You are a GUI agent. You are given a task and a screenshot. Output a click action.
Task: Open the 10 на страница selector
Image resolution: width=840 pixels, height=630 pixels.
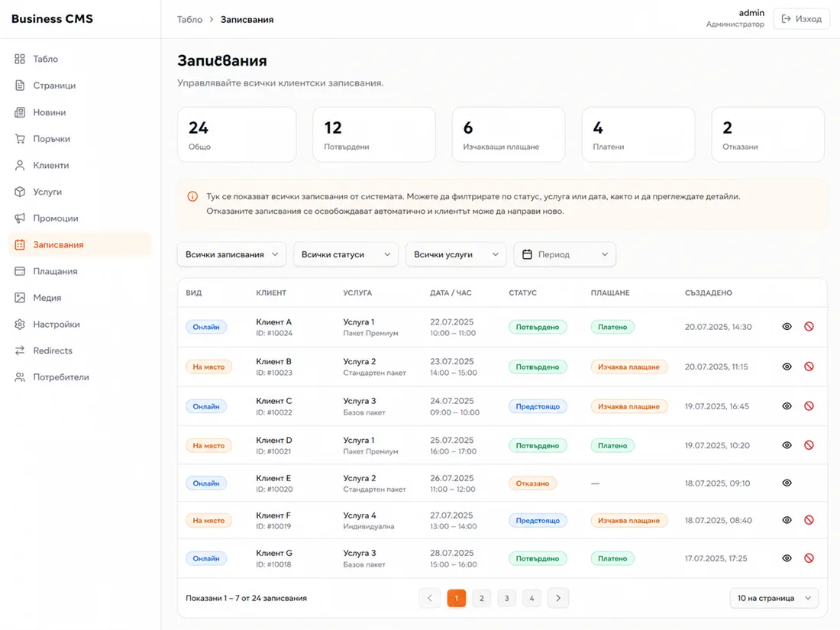tap(774, 598)
